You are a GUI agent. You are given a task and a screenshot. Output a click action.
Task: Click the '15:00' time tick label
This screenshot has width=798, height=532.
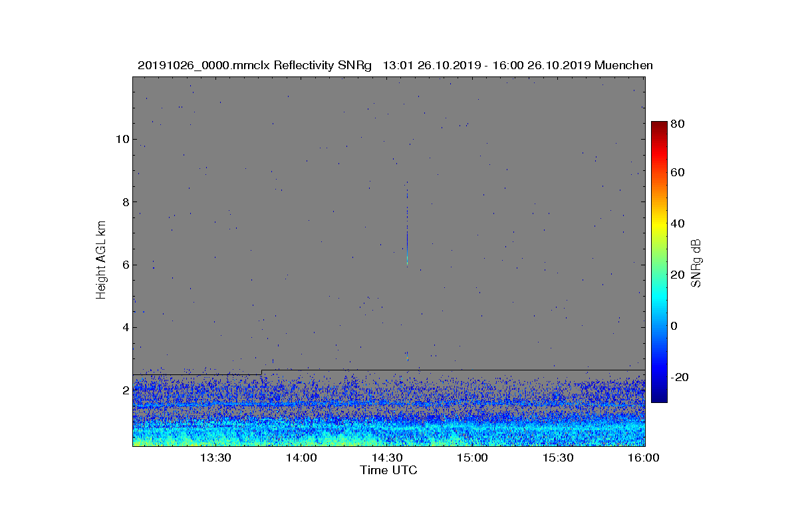pyautogui.click(x=473, y=458)
